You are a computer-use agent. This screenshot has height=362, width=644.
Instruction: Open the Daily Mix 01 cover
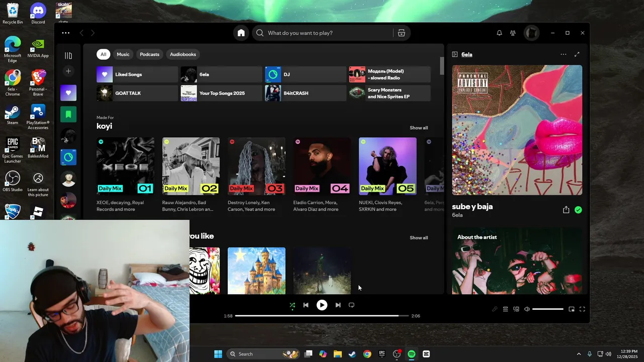pyautogui.click(x=125, y=166)
